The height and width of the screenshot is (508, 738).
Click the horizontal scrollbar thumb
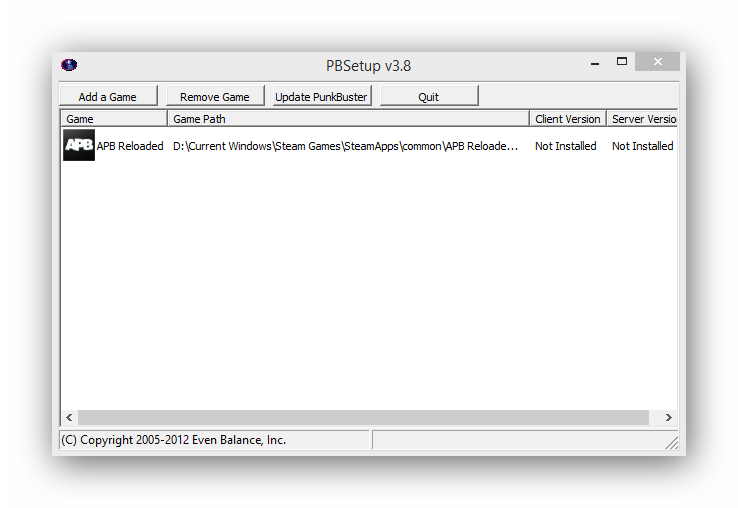[363, 417]
